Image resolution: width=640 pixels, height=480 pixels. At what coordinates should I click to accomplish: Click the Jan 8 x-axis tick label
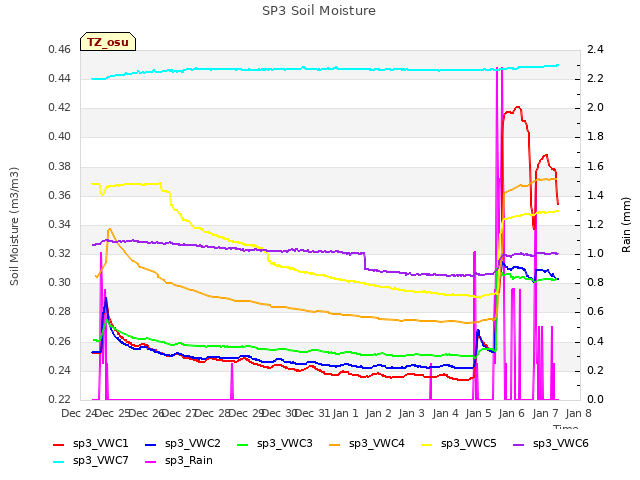[x=578, y=413]
